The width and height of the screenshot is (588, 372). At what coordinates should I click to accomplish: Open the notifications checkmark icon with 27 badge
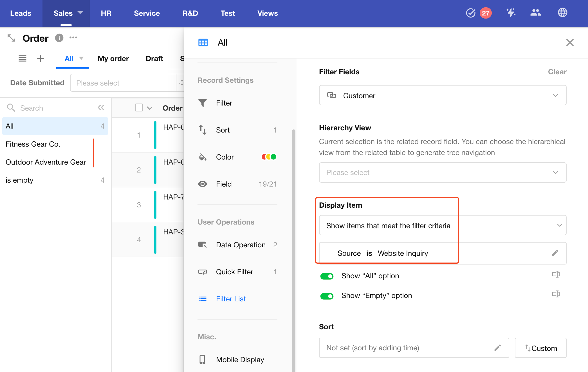(x=471, y=13)
